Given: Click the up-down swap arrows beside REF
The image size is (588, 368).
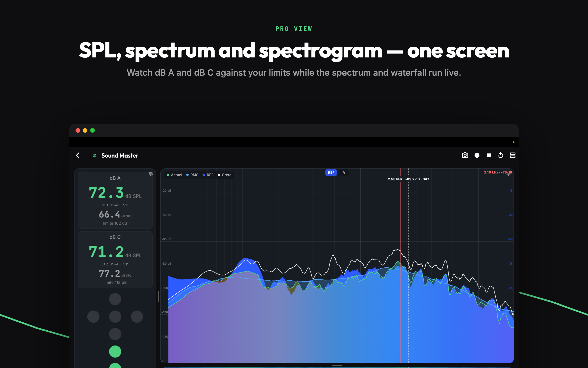Looking at the screenshot, I should (x=344, y=173).
